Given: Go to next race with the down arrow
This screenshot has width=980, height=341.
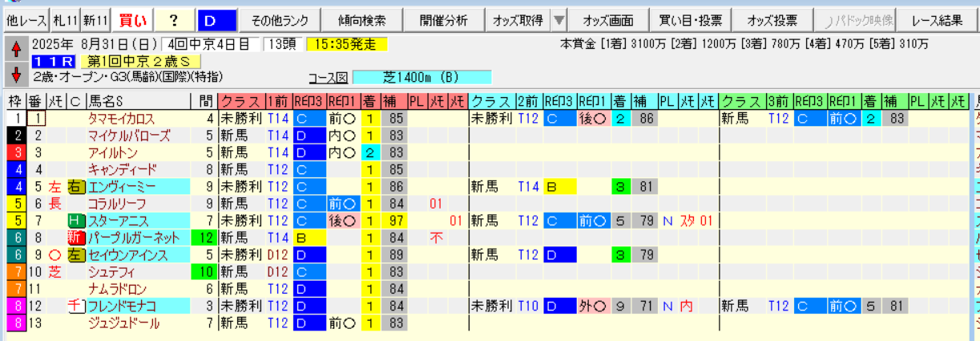Looking at the screenshot, I should (15, 75).
